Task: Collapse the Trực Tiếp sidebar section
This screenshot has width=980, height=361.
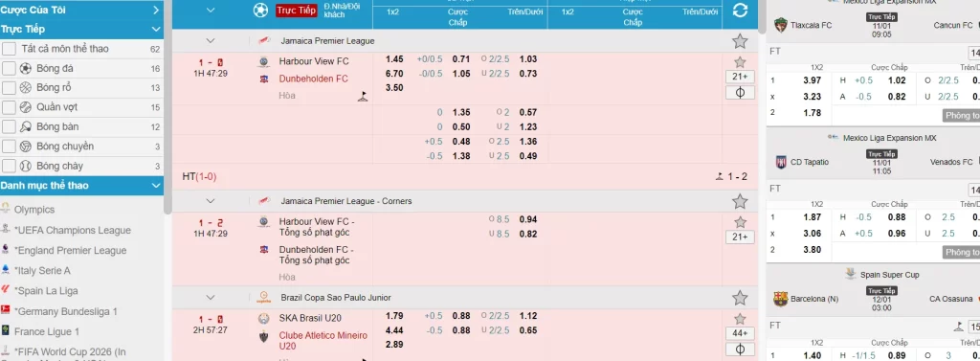Action: point(156,30)
